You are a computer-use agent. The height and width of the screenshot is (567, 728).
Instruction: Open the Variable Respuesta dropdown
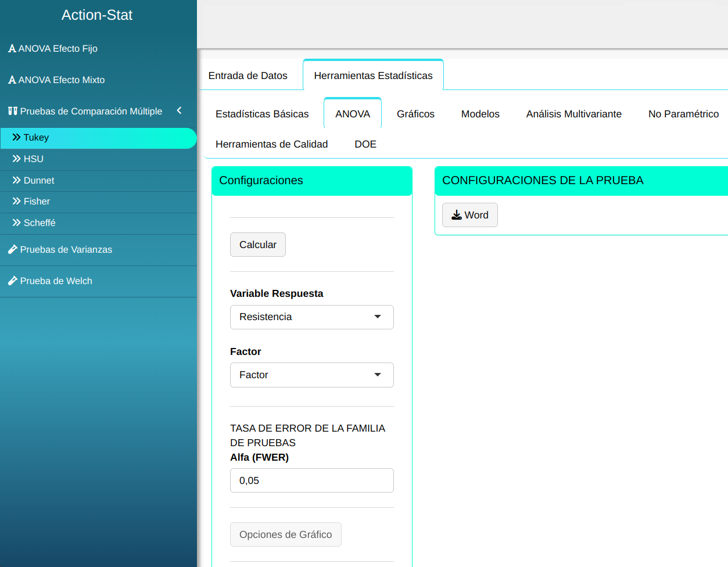311,317
